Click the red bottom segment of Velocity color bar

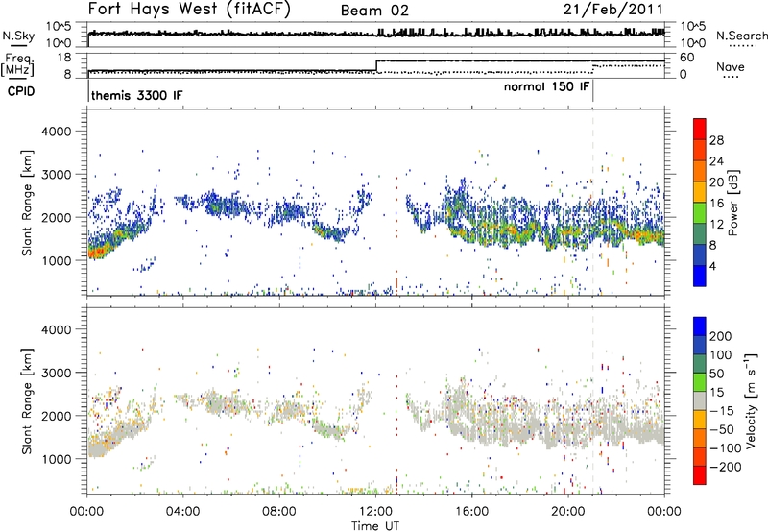tap(700, 475)
